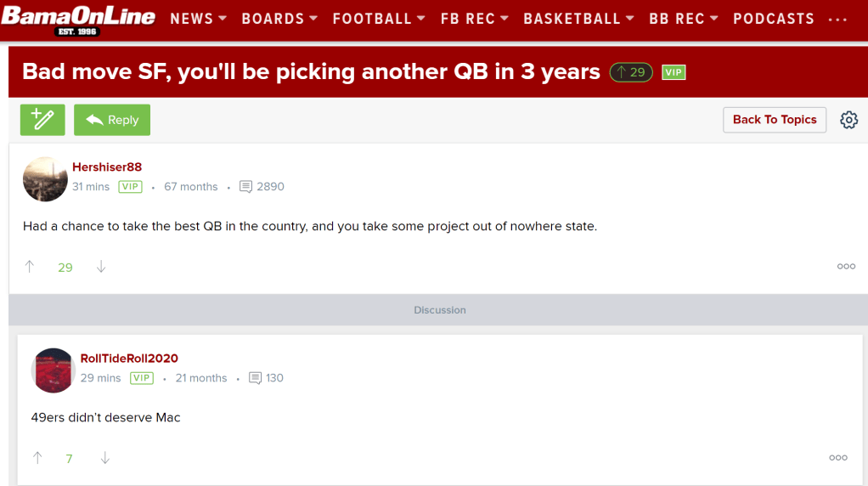Show more navigation items via ellipsis
868x486 pixels.
point(837,19)
